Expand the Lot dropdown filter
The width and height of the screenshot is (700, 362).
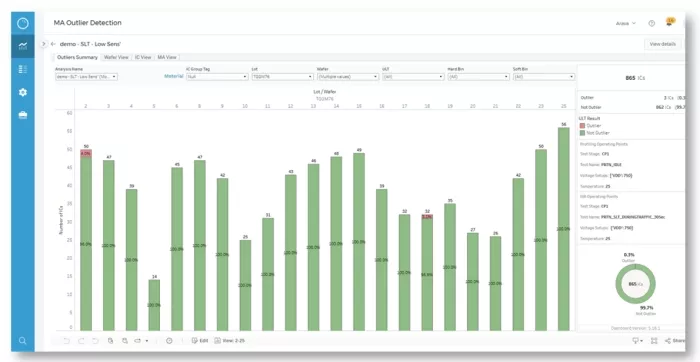(283, 77)
